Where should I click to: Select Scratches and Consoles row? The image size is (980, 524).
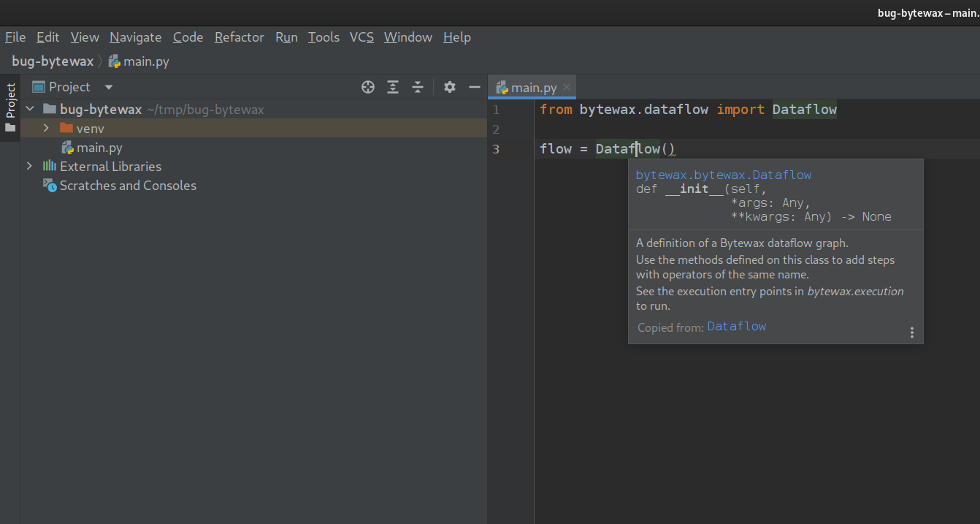(253, 186)
